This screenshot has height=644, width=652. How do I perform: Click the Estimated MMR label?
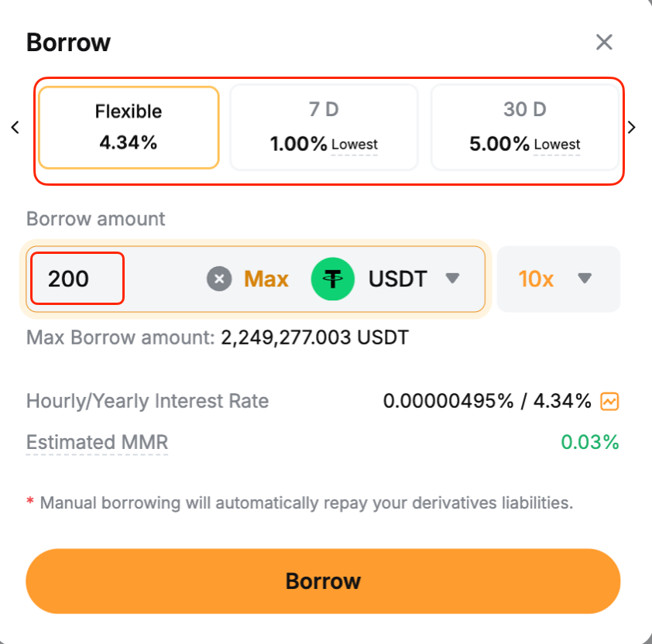pyautogui.click(x=97, y=443)
